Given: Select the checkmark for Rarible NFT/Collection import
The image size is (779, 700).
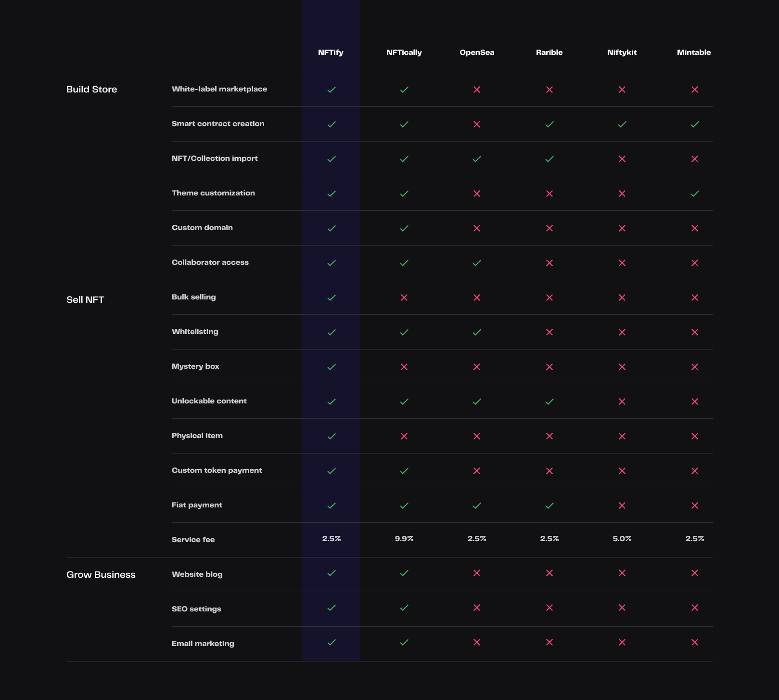Looking at the screenshot, I should tap(549, 158).
